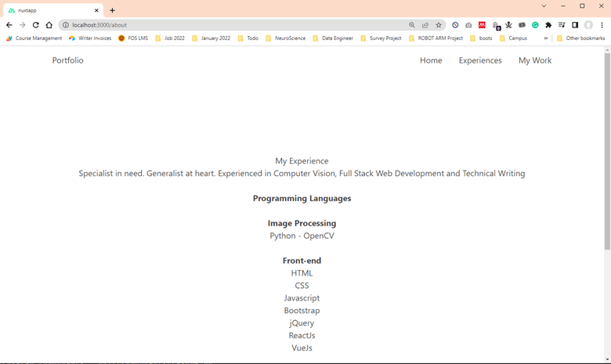Go to Experiences in the navbar
This screenshot has height=364, width=611.
point(480,60)
